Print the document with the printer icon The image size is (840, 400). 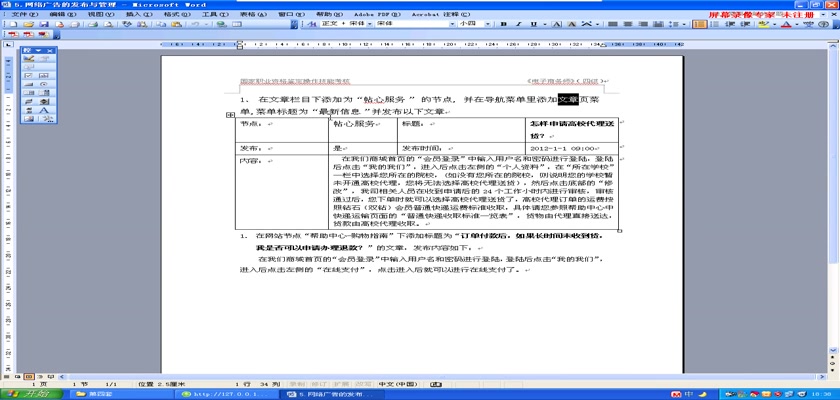pyautogui.click(x=93, y=24)
